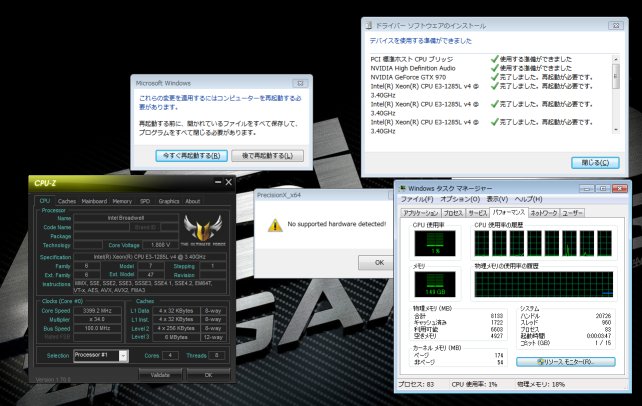Open the File (F) menu in Task Manager

(x=417, y=199)
